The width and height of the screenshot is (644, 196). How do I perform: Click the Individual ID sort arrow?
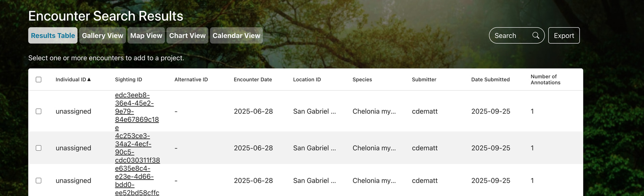click(x=89, y=80)
